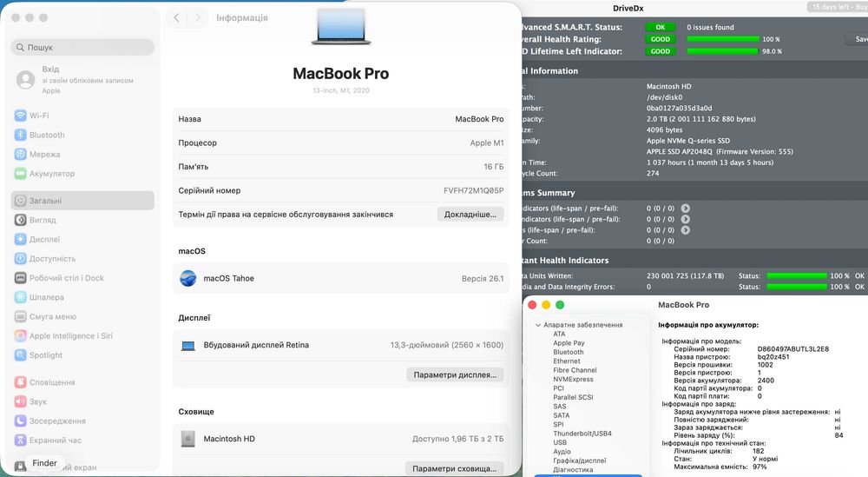Open Сповіщення (Notifications) settings
Screen dimensions: 868x477
pyautogui.click(x=82, y=382)
